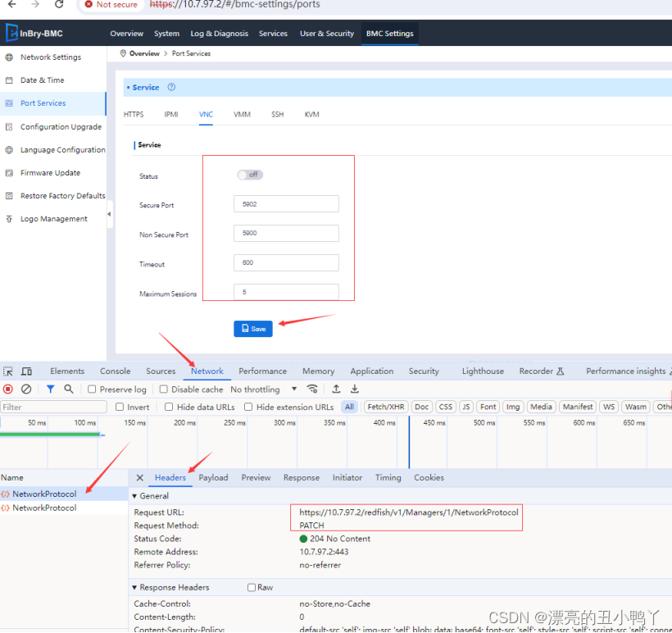Click the Secure Port input field
The image size is (672, 633).
[286, 204]
